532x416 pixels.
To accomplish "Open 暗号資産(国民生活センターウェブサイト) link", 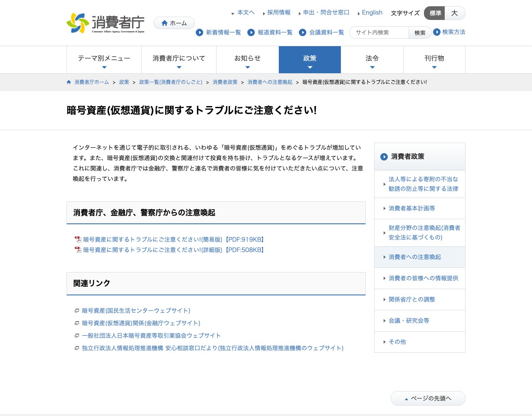I will click(136, 310).
